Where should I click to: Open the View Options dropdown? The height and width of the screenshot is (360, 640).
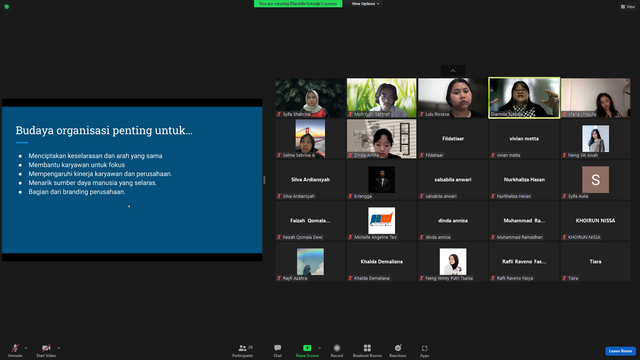point(365,4)
